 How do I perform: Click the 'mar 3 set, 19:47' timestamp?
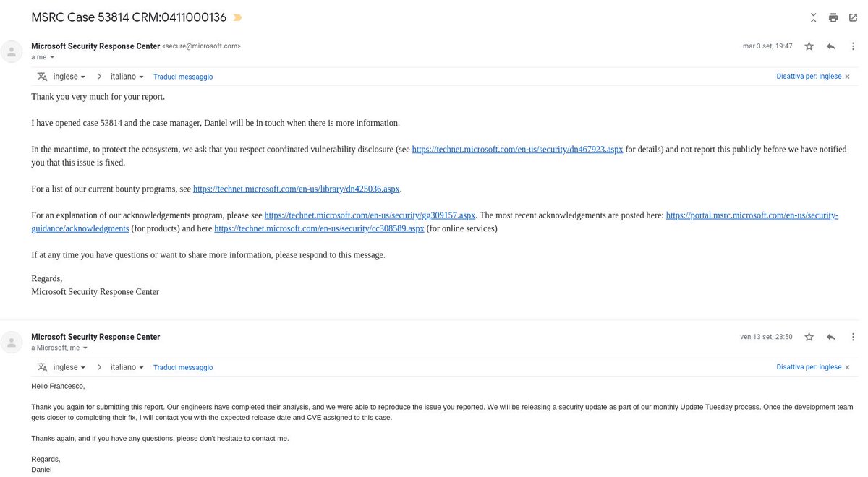click(767, 46)
